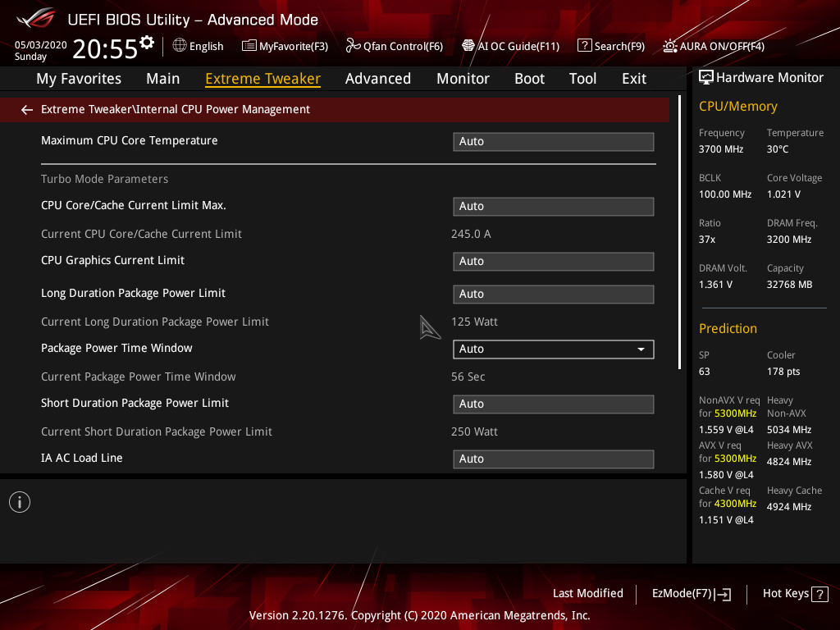Open Qfan Control(F6) fan icon
Viewport: 840px width, 630px height.
(x=353, y=46)
